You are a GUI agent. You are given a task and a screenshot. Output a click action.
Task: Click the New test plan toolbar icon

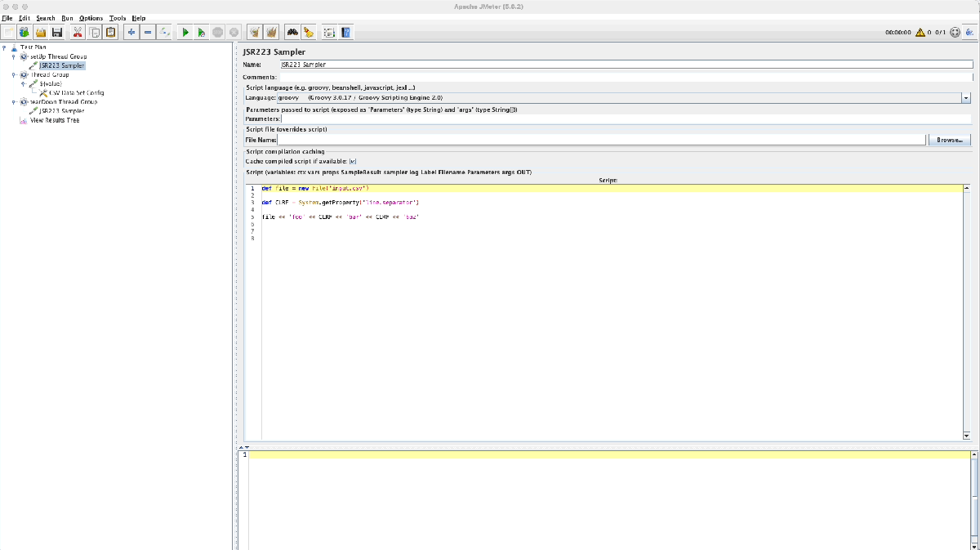click(8, 32)
